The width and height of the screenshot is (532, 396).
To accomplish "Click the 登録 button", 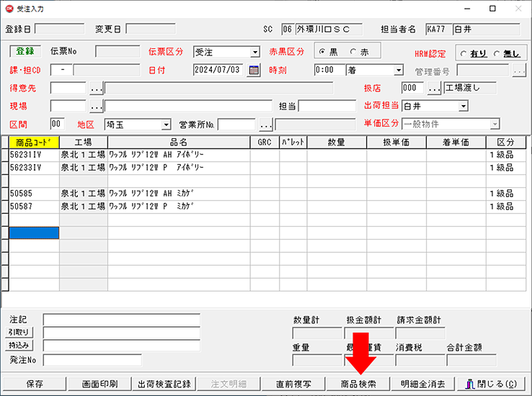I will point(25,51).
